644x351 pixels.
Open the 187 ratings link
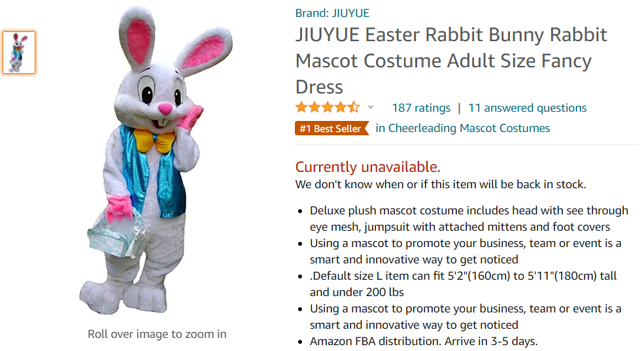(421, 108)
